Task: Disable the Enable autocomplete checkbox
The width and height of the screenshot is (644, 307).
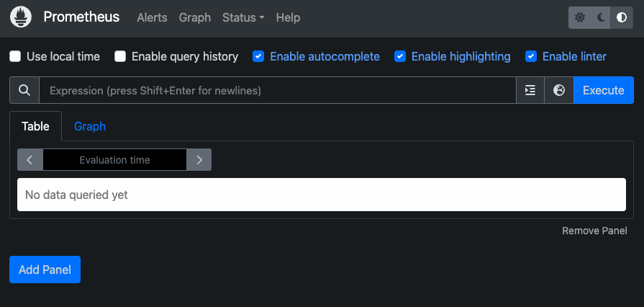Action: pos(258,56)
